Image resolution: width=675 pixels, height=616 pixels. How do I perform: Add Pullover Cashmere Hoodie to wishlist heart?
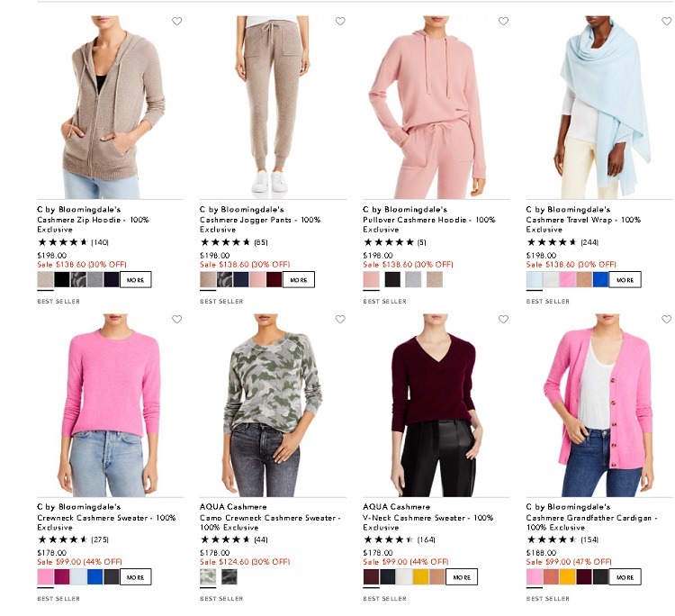tap(503, 21)
